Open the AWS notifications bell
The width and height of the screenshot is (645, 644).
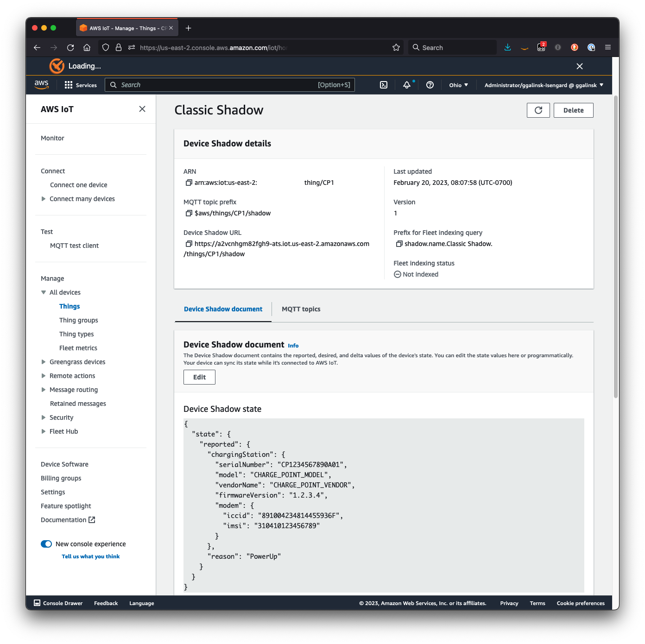tap(406, 85)
